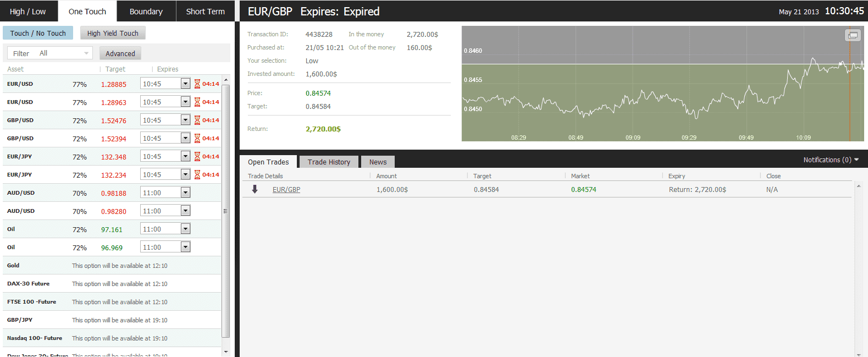Click the Nasdaq 100- Future asset row

112,338
